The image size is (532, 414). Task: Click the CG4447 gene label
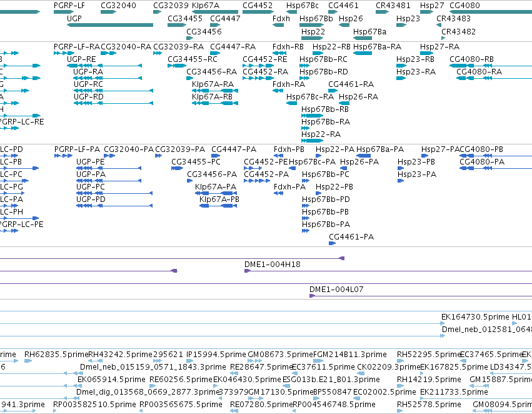225,18
